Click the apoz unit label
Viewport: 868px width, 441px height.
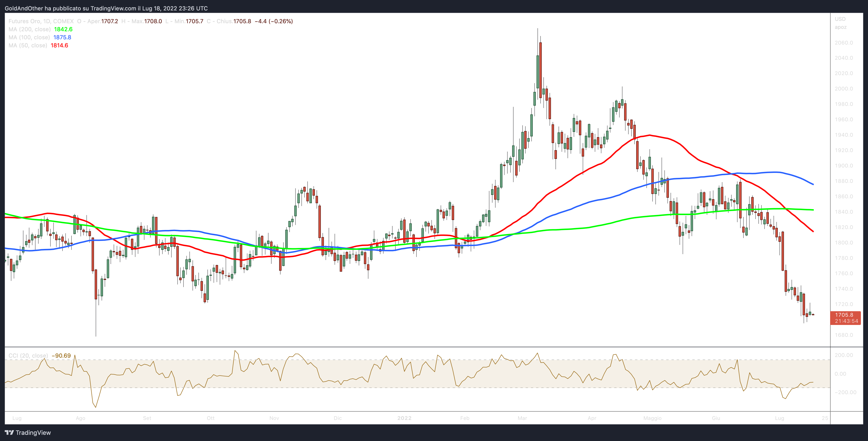pos(840,27)
